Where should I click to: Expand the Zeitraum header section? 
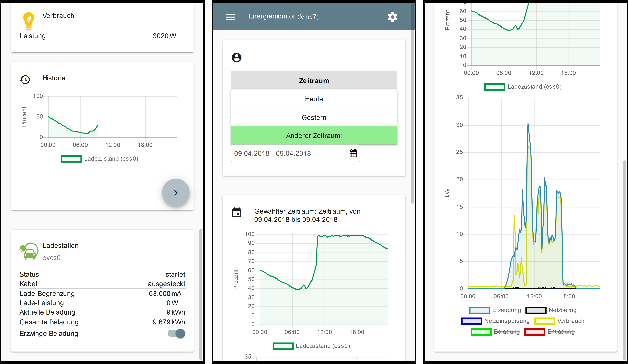[x=314, y=81]
